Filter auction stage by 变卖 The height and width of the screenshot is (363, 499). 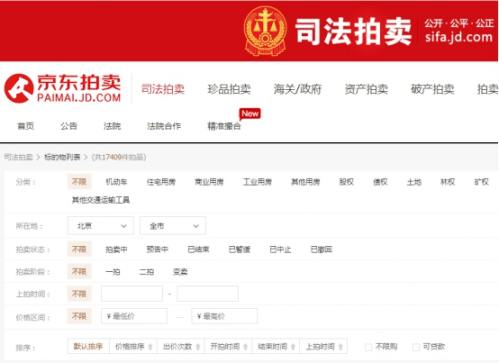(x=180, y=272)
